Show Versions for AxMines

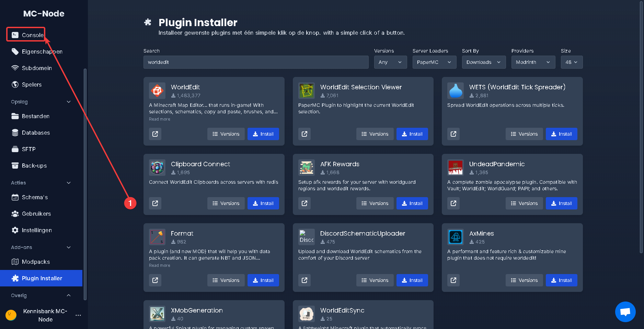click(x=524, y=280)
